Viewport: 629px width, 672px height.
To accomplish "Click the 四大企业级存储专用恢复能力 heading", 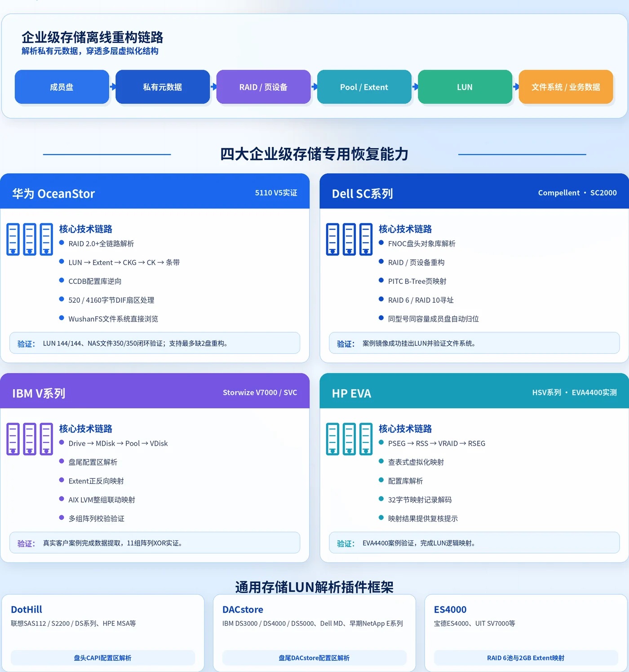I will pyautogui.click(x=314, y=154).
